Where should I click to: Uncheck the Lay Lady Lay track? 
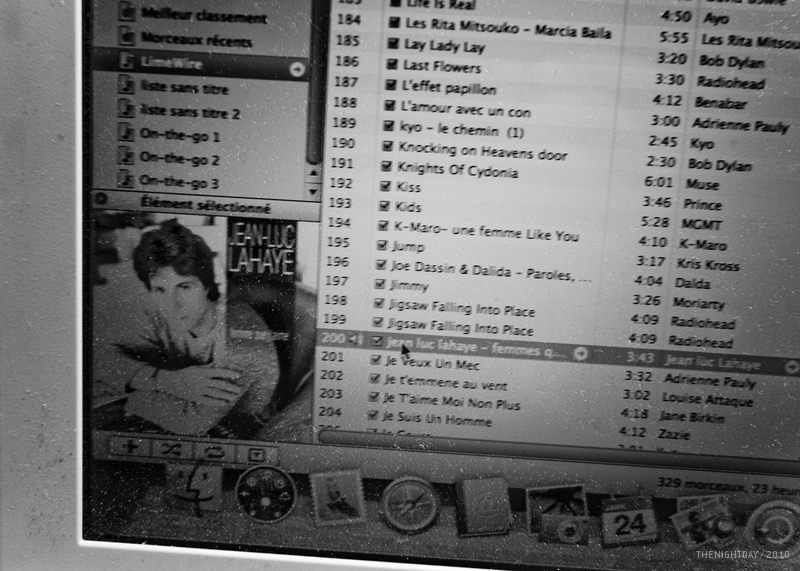click(x=392, y=43)
